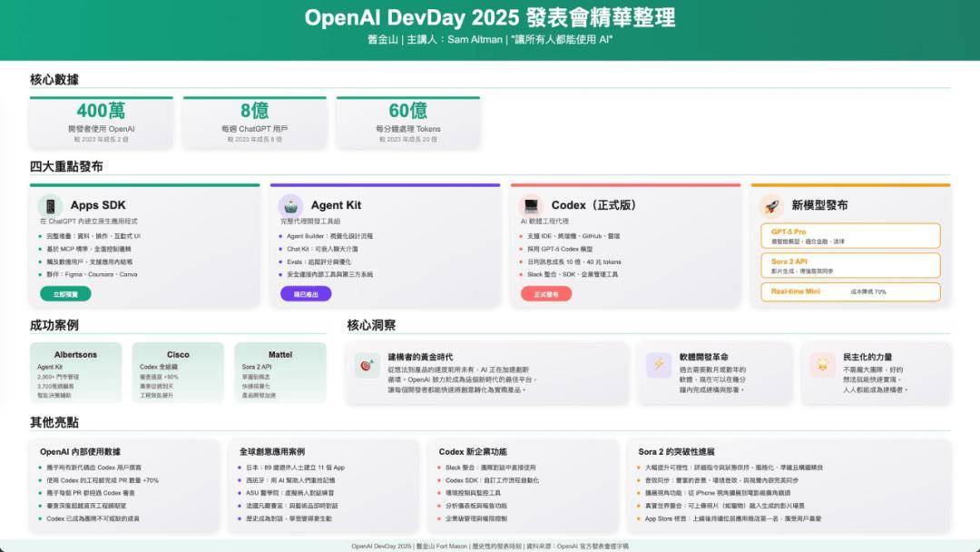Open the Sora 2 的突破性進展 highlights card
Viewport: 980px width, 552px height.
point(789,488)
